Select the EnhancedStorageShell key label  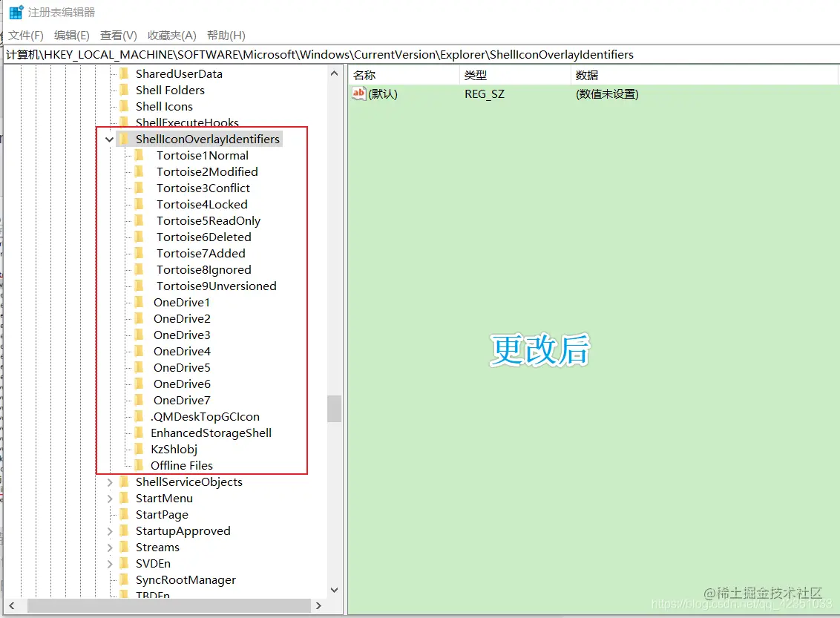[211, 433]
